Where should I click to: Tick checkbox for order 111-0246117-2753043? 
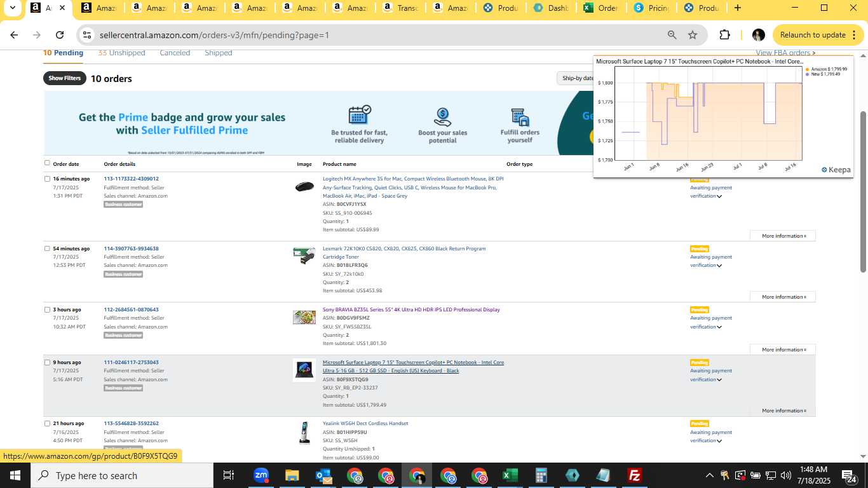tap(47, 362)
